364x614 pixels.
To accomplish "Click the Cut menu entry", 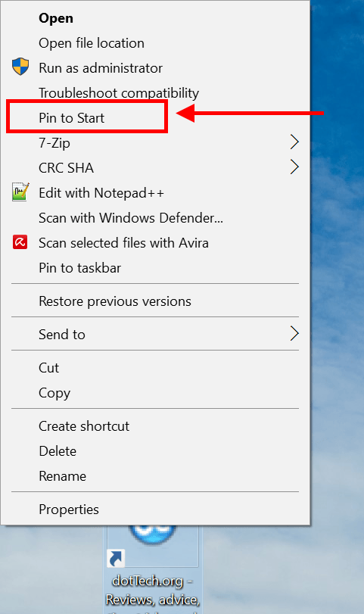I will (x=49, y=368).
